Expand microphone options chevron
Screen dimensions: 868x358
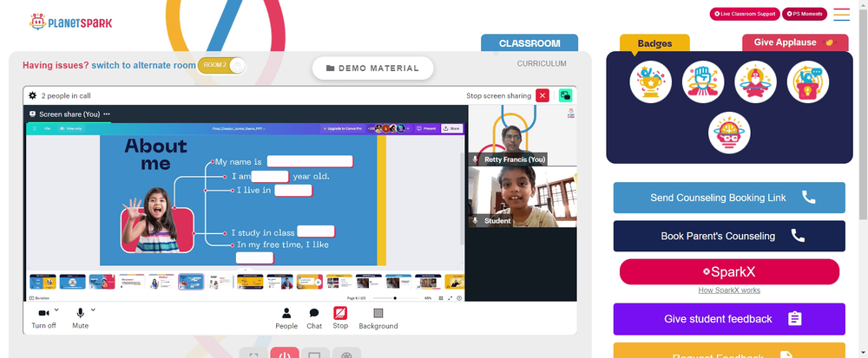pyautogui.click(x=93, y=309)
